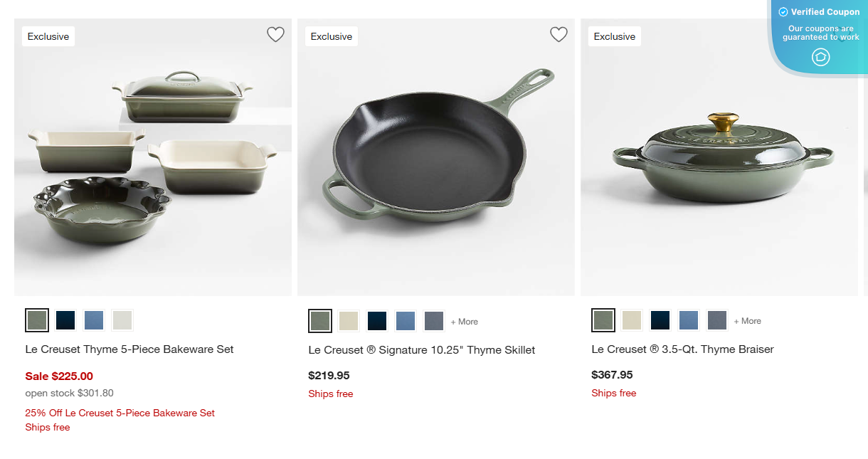
Task: Click the Verified Coupon checkmark icon
Action: coord(783,11)
